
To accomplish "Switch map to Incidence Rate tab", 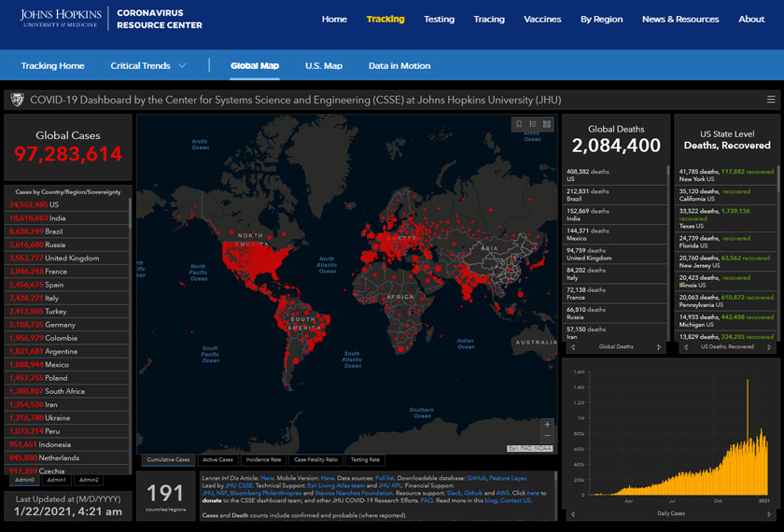I will (x=263, y=459).
